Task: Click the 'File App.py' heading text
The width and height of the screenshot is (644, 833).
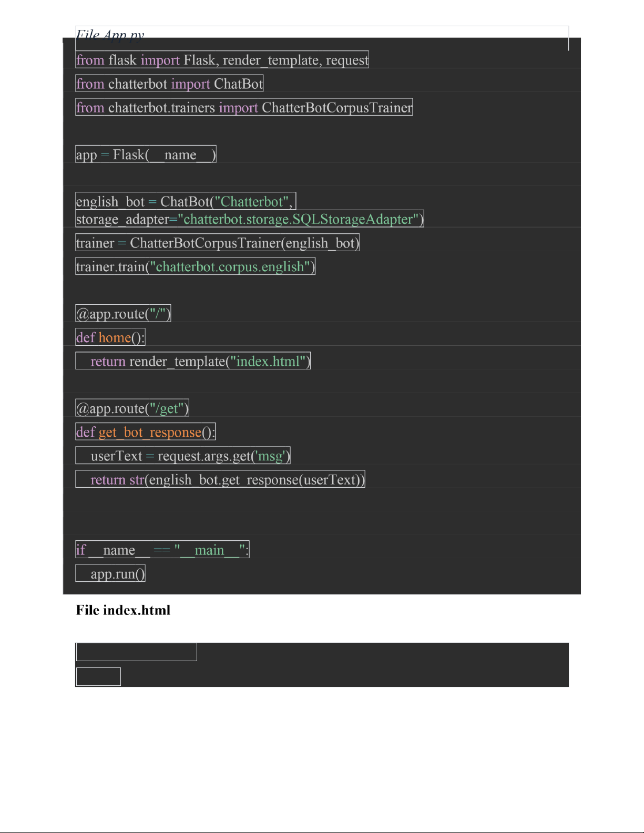Action: point(110,34)
